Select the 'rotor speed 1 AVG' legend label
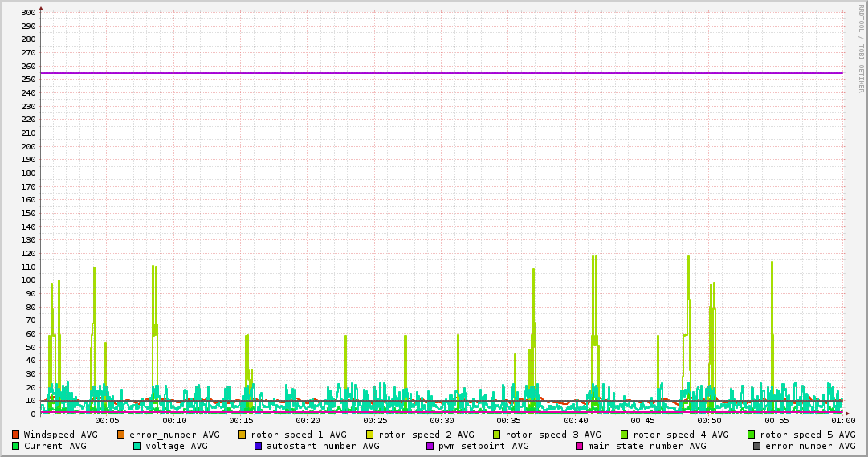This screenshot has width=868, height=457. pos(299,435)
